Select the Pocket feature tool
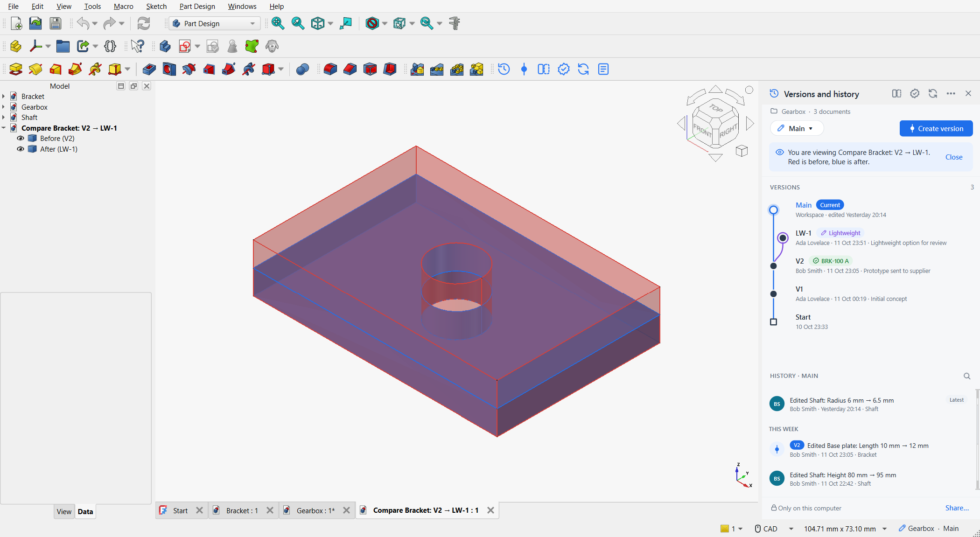980x537 pixels. (x=149, y=69)
